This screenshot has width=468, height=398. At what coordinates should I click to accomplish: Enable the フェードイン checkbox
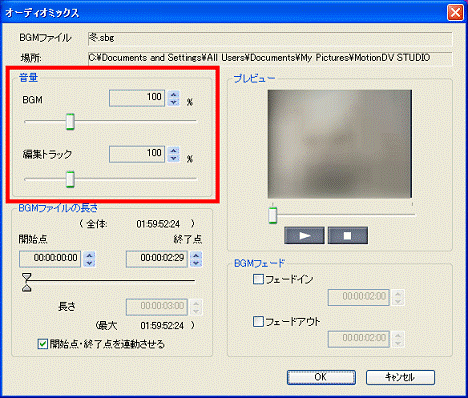pos(258,279)
